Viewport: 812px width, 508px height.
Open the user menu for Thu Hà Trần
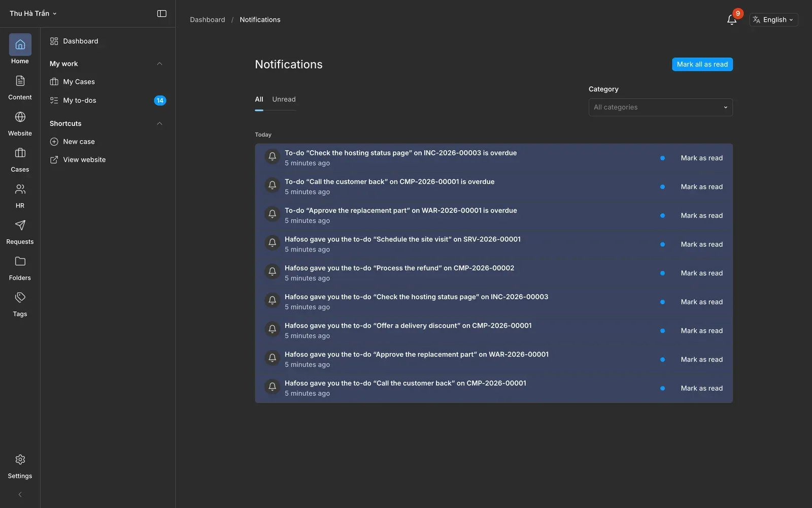[33, 14]
